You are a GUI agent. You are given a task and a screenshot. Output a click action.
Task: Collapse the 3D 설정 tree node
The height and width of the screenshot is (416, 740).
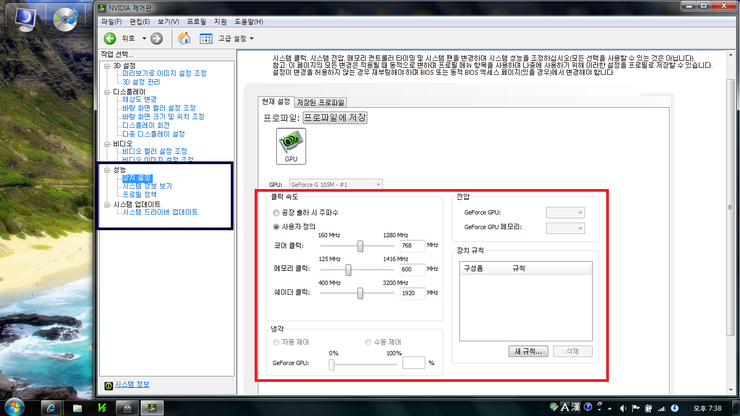coord(107,66)
